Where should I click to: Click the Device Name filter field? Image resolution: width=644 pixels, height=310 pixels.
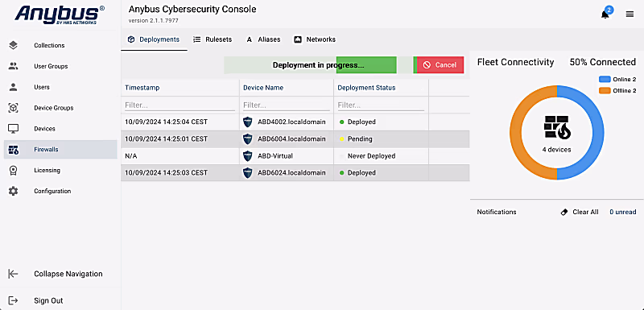click(287, 105)
